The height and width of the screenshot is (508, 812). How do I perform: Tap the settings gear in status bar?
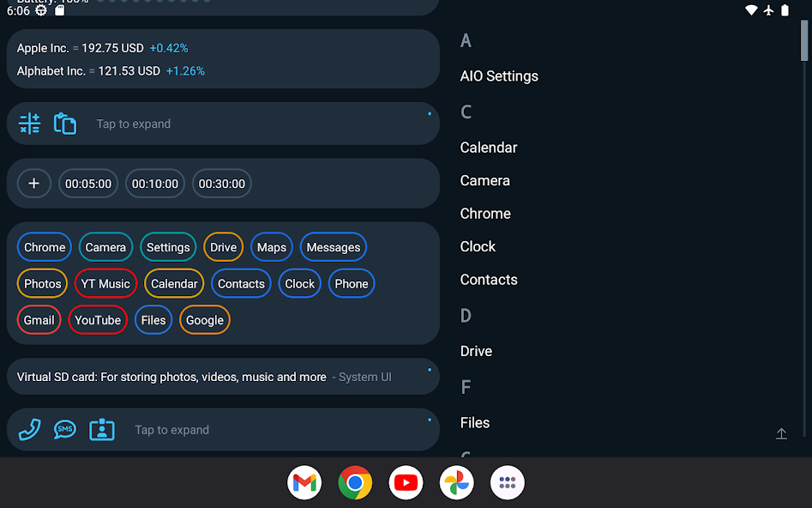pos(41,10)
